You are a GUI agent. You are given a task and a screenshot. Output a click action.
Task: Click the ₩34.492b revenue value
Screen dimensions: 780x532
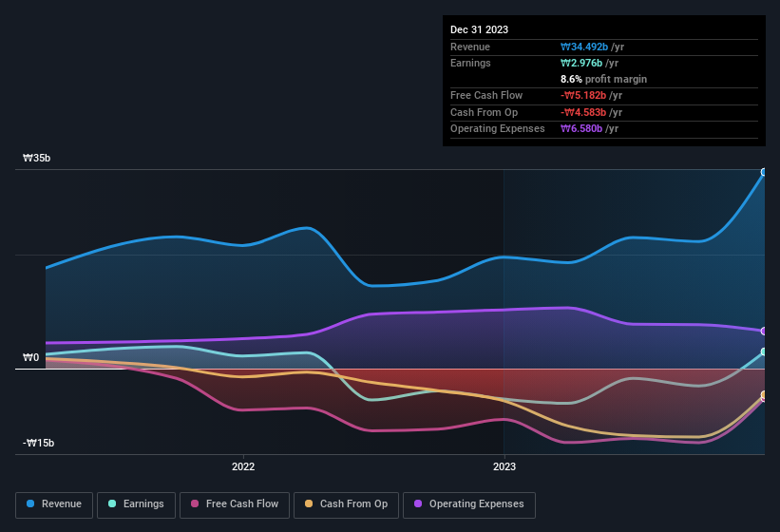[x=584, y=47]
